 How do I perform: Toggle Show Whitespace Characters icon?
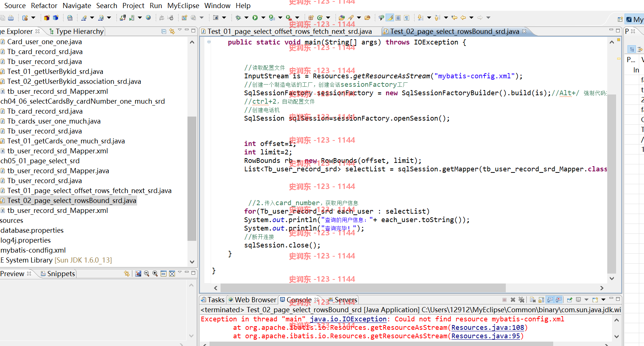407,18
